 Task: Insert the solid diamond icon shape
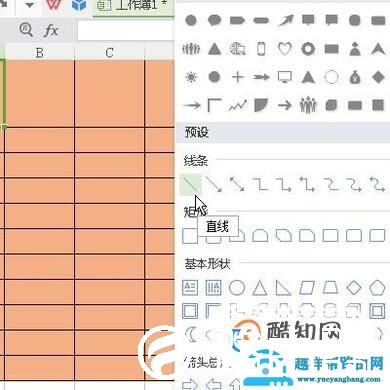pos(378,77)
